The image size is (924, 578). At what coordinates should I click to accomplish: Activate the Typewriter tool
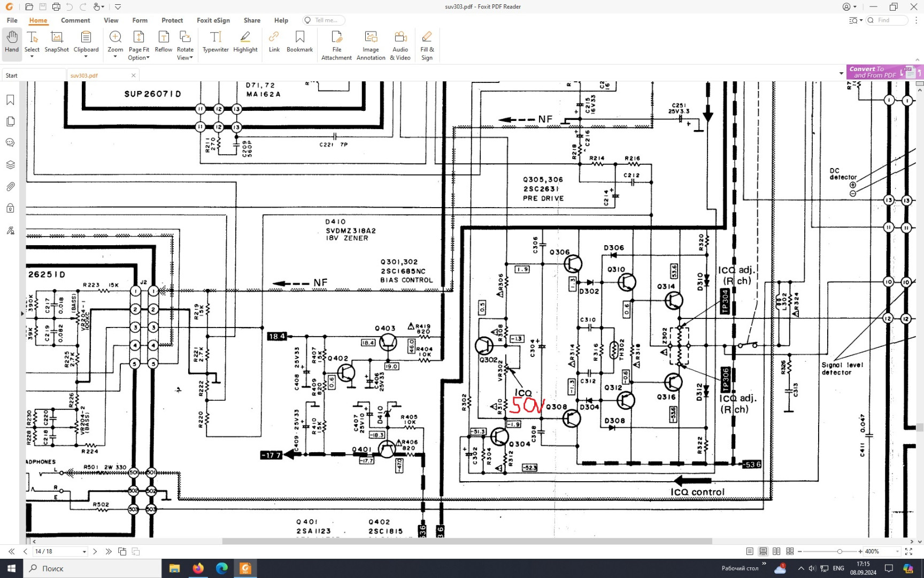tap(215, 42)
